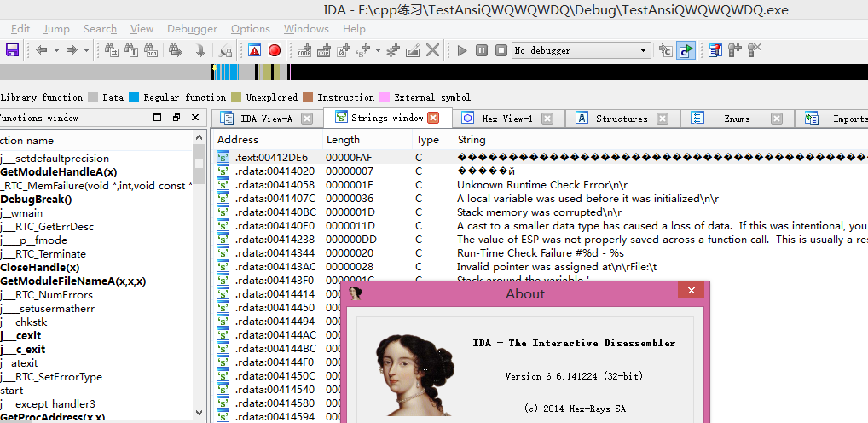The height and width of the screenshot is (423, 868).
Task: Switch to the Enums tab
Action: (737, 119)
